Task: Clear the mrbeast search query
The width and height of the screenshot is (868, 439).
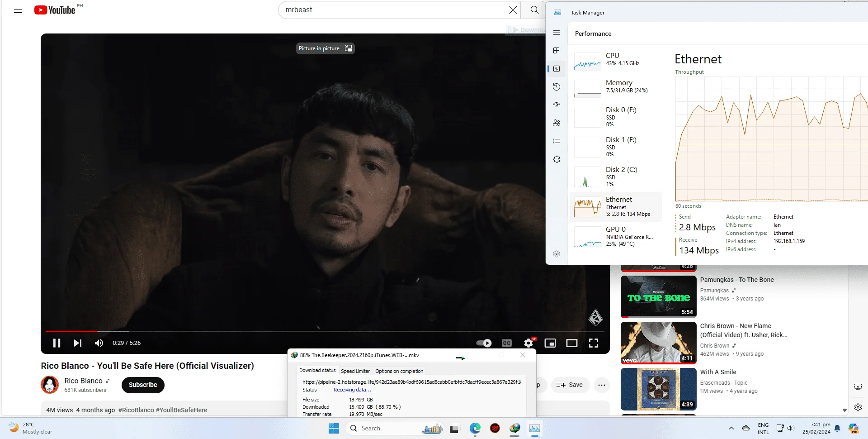Action: pos(513,10)
